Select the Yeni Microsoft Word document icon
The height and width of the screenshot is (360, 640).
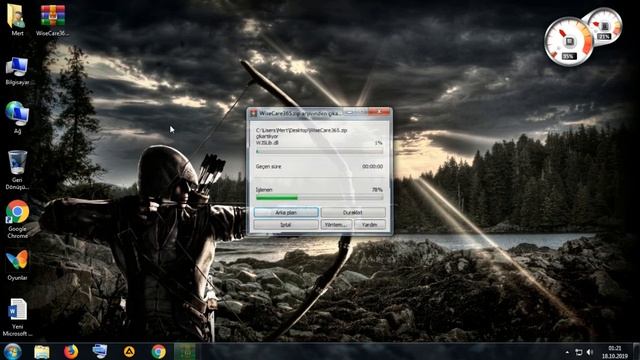click(17, 318)
